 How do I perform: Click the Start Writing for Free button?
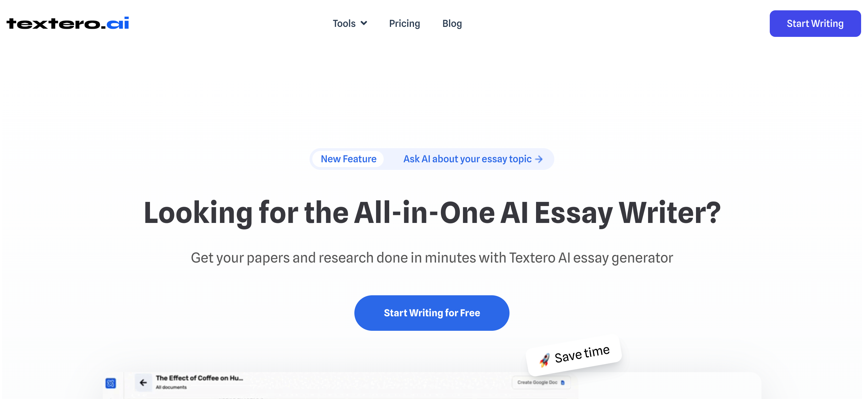pyautogui.click(x=432, y=313)
